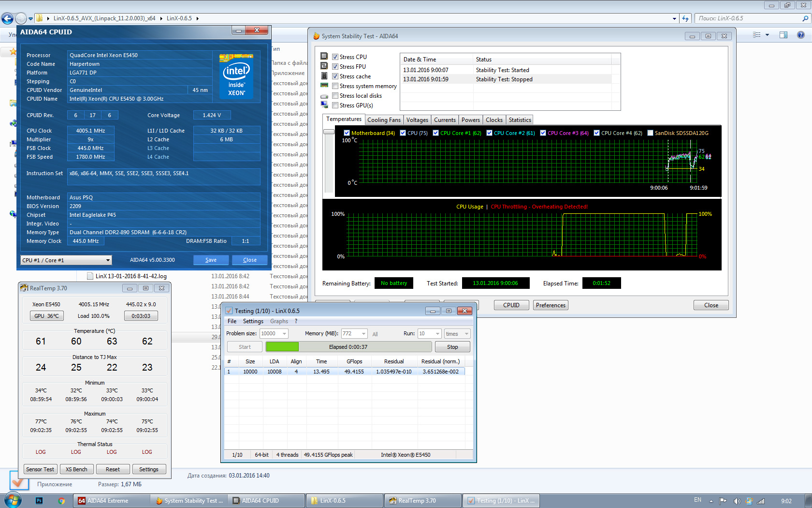Image resolution: width=812 pixels, height=508 pixels.
Task: Click the Explorer back navigation arrow
Action: 7,18
